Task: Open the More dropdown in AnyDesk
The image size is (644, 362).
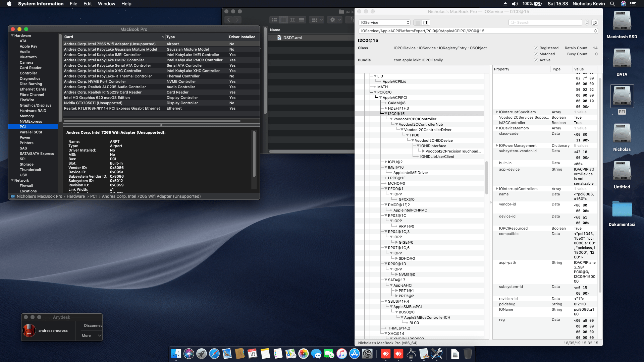Action: [90, 336]
